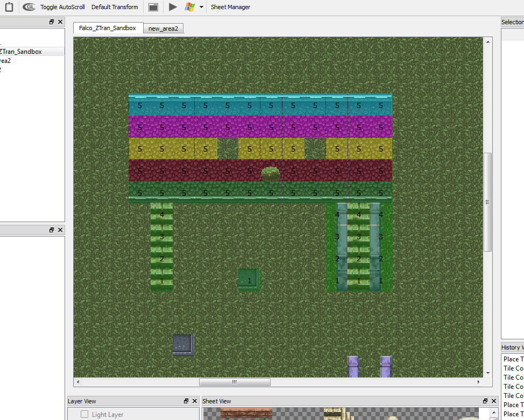This screenshot has height=420, width=524.
Task: Click the map's vertical scrollbar thumb
Action: 488,202
